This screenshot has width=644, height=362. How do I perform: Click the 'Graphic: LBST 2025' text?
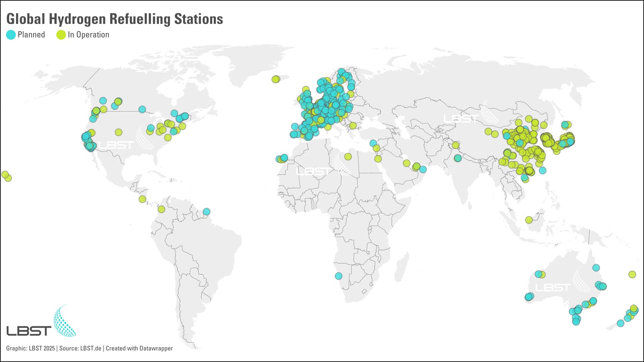click(30, 348)
